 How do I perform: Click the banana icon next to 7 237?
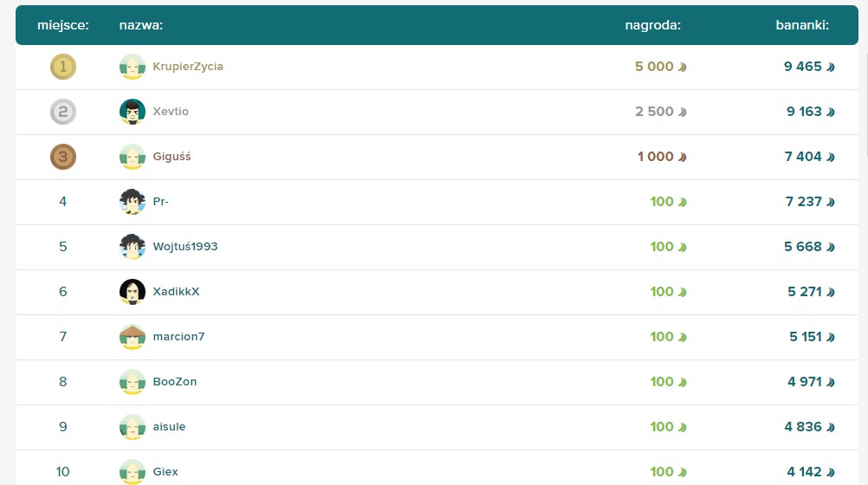(x=831, y=202)
